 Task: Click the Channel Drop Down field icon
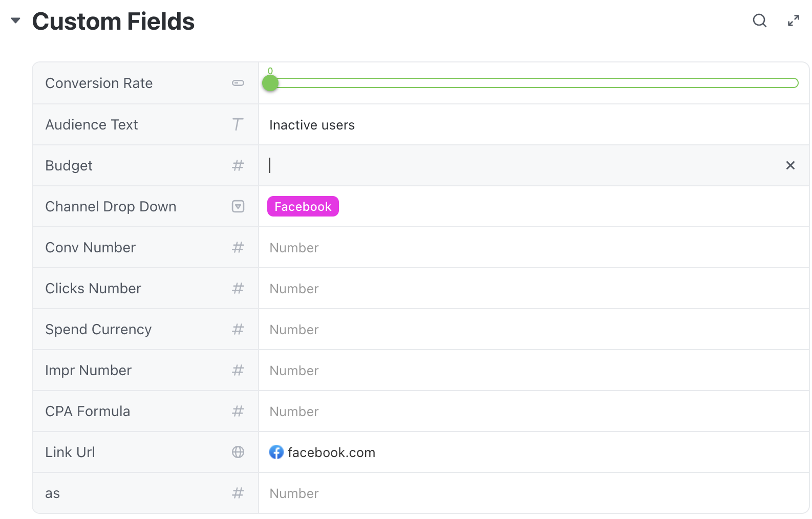point(238,206)
